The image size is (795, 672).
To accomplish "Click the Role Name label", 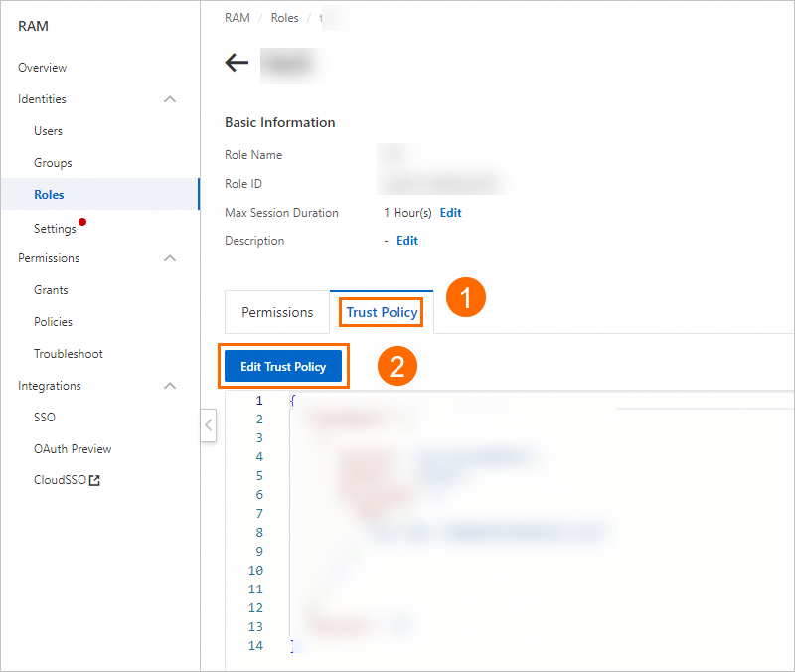I will pyautogui.click(x=253, y=155).
